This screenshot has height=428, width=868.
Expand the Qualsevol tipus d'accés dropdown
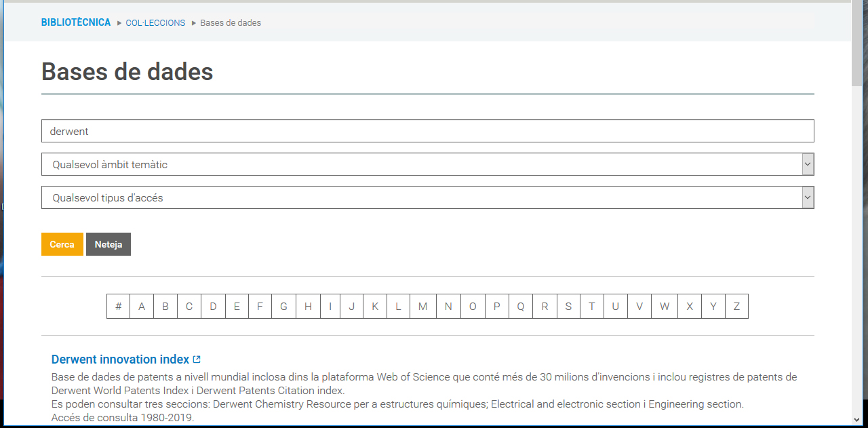[427, 197]
